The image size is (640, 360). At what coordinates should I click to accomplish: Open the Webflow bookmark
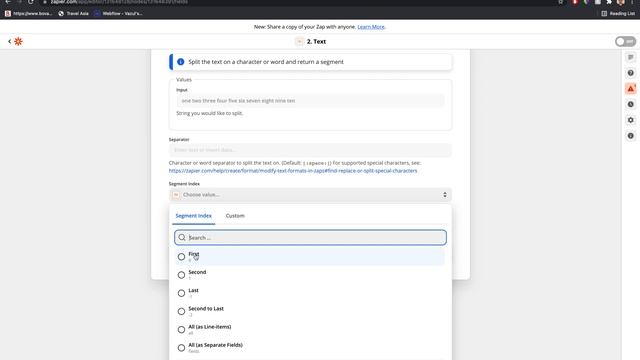click(118, 13)
